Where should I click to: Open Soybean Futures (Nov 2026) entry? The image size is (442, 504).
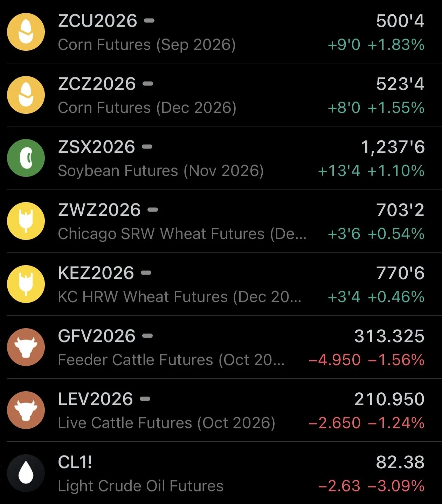click(224, 158)
